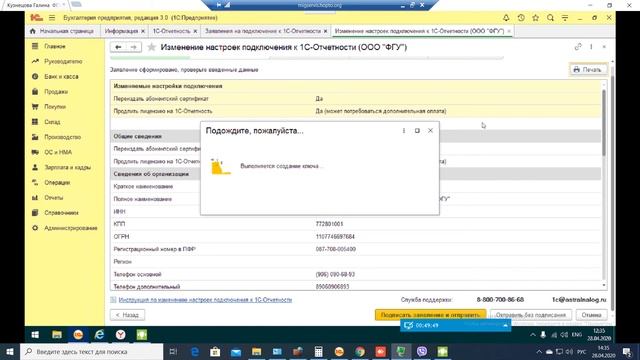Open Справочники section in sidebar
Screen dimensions: 640x360
(61, 213)
